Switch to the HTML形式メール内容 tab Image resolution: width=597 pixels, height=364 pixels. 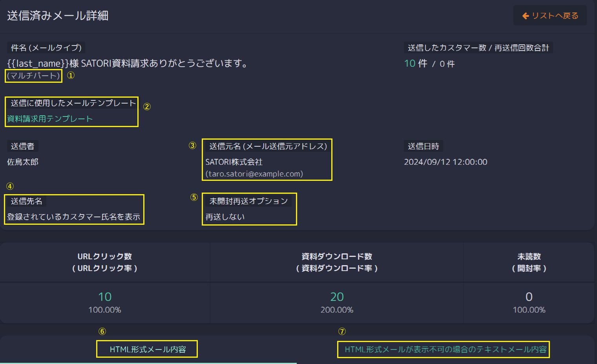click(148, 349)
